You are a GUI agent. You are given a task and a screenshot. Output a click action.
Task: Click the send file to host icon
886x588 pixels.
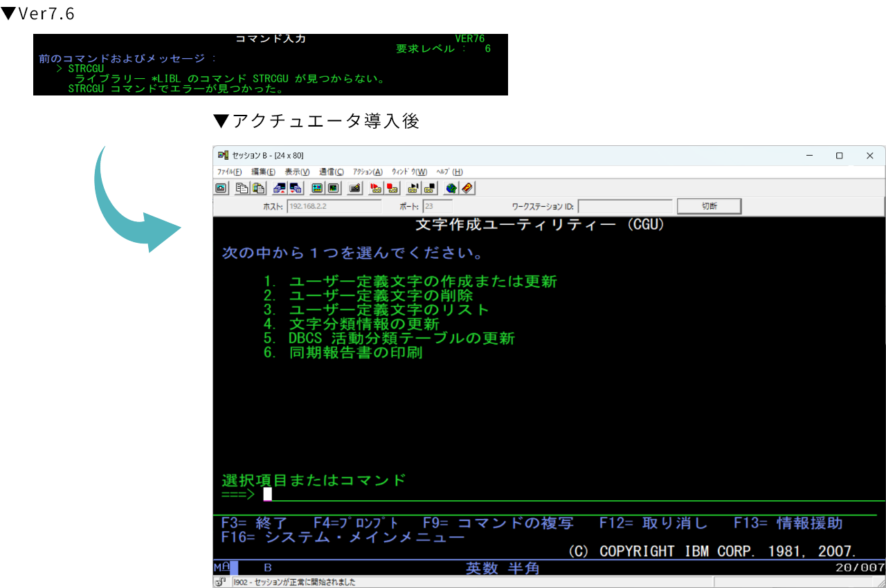pyautogui.click(x=279, y=187)
